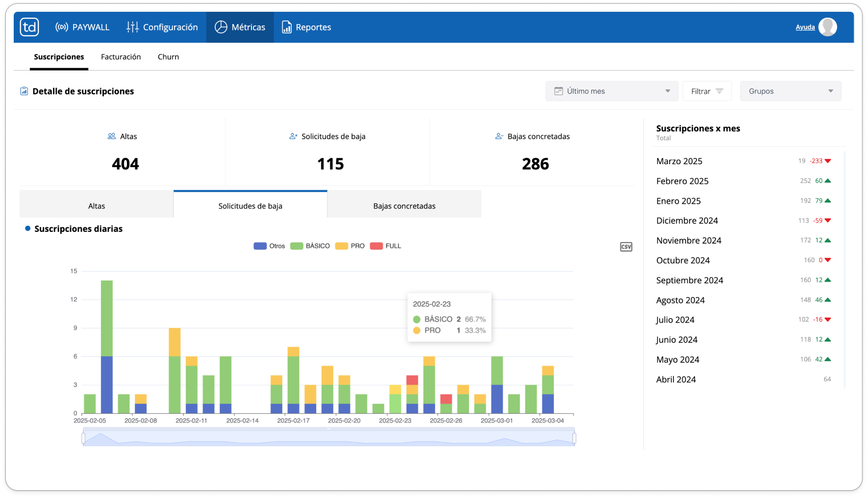Toggle BÁSICO series in legend
This screenshot has height=498, width=868.
click(310, 246)
